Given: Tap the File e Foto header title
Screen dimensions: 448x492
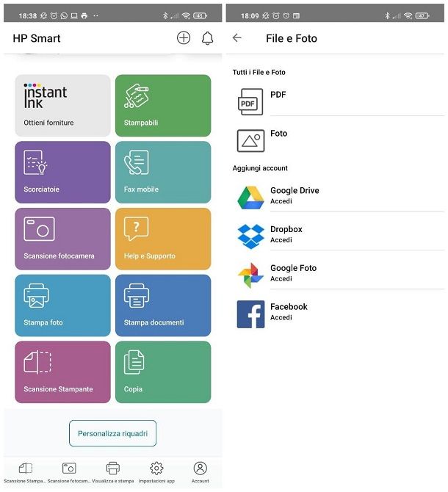Looking at the screenshot, I should click(292, 38).
